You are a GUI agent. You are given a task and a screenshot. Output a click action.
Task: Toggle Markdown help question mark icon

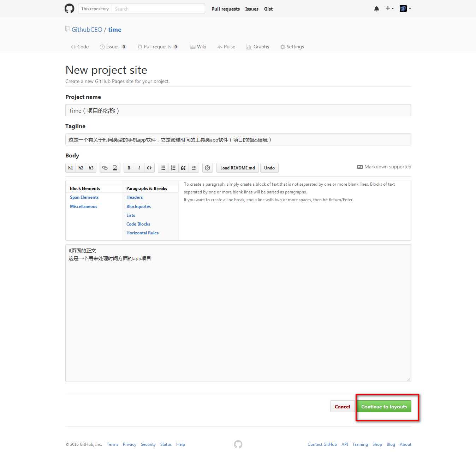click(x=208, y=168)
